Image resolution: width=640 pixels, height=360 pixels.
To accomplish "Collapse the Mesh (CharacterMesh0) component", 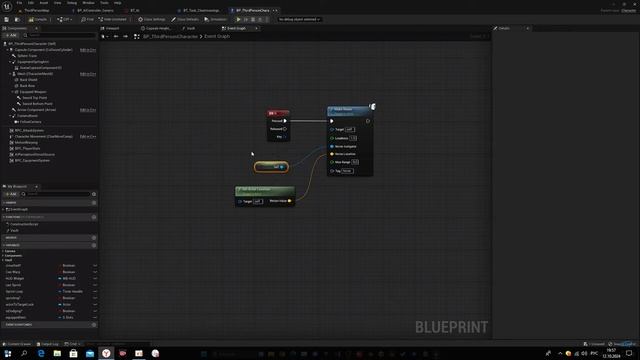I will [10, 74].
